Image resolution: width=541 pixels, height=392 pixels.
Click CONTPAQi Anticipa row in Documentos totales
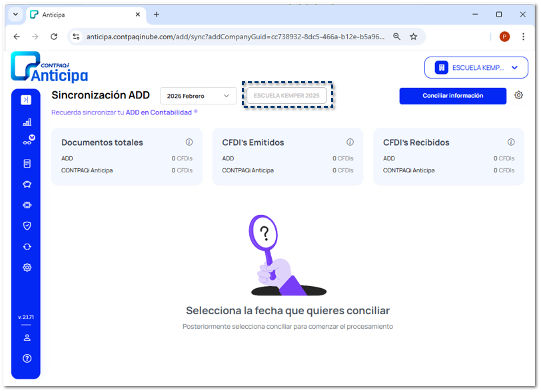point(127,170)
